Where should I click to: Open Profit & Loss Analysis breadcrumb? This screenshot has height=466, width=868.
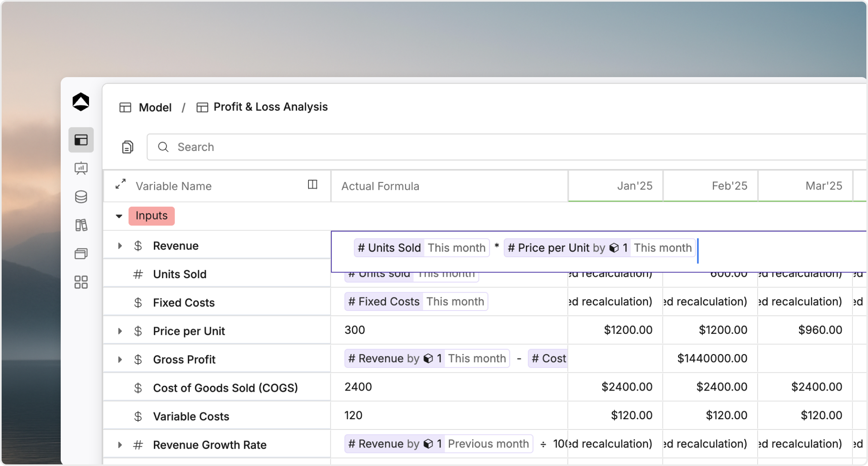(271, 107)
